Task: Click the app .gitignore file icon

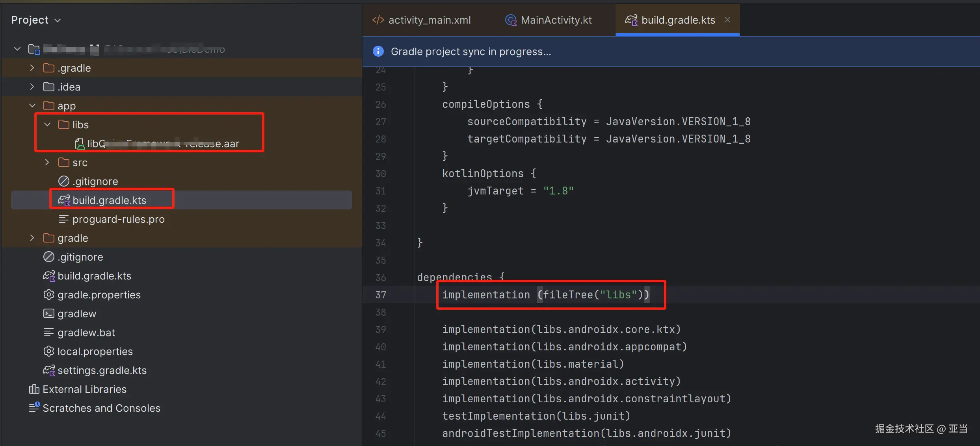Action: [x=64, y=181]
